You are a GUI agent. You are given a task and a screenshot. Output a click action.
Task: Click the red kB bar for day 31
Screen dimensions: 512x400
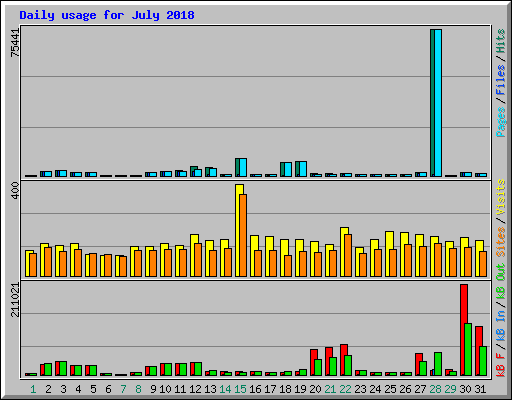click(x=479, y=351)
